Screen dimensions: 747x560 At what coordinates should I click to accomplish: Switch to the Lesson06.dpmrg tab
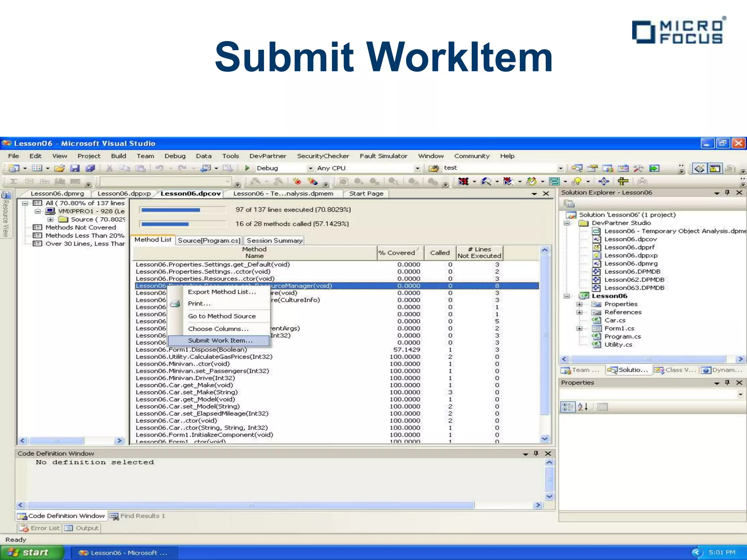pos(57,194)
